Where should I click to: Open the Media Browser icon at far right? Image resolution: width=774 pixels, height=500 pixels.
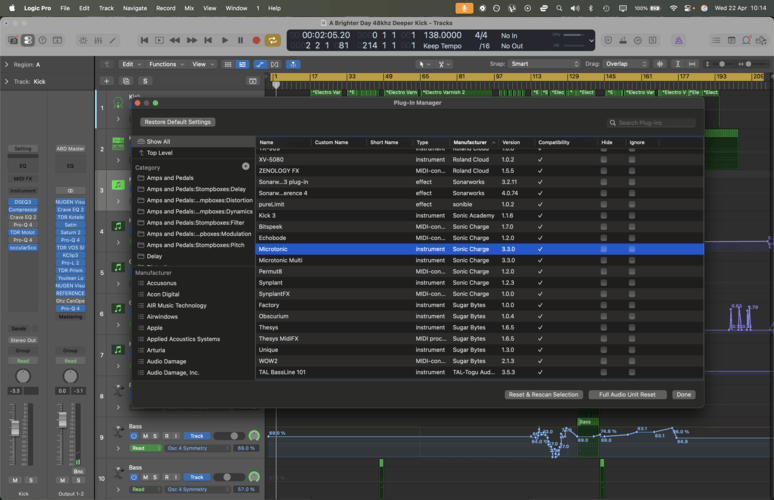coord(761,40)
